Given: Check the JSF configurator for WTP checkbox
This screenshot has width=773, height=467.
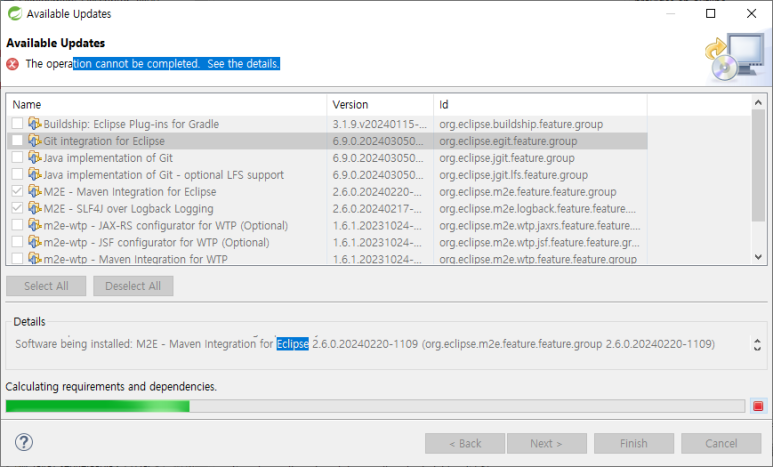Looking at the screenshot, I should pyautogui.click(x=17, y=242).
